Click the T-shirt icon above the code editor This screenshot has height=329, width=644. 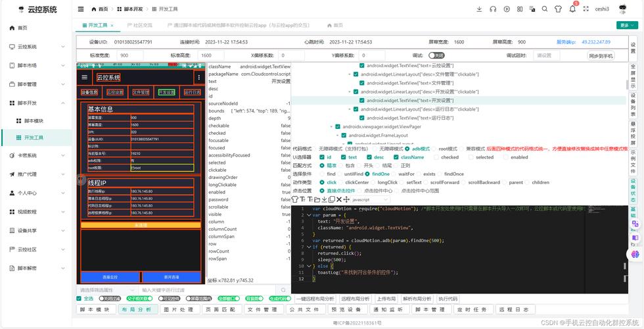(x=294, y=199)
